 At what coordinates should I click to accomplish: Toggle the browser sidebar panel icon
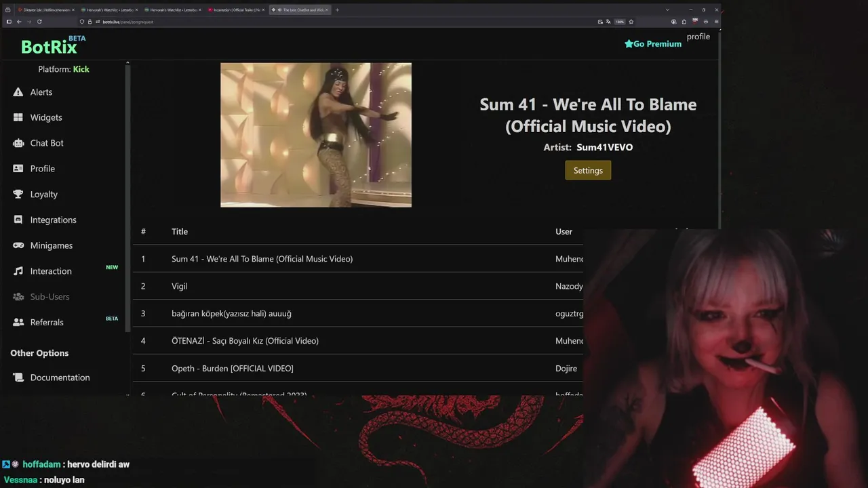click(9, 22)
